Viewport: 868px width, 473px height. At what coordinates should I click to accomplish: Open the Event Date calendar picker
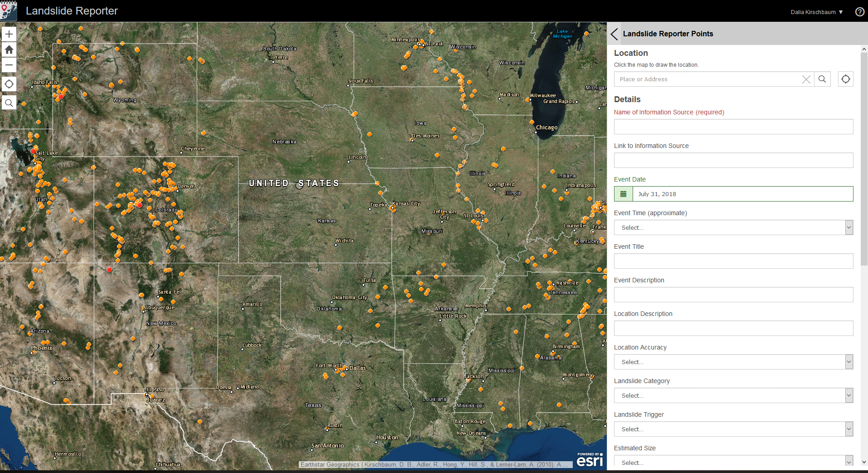point(624,194)
